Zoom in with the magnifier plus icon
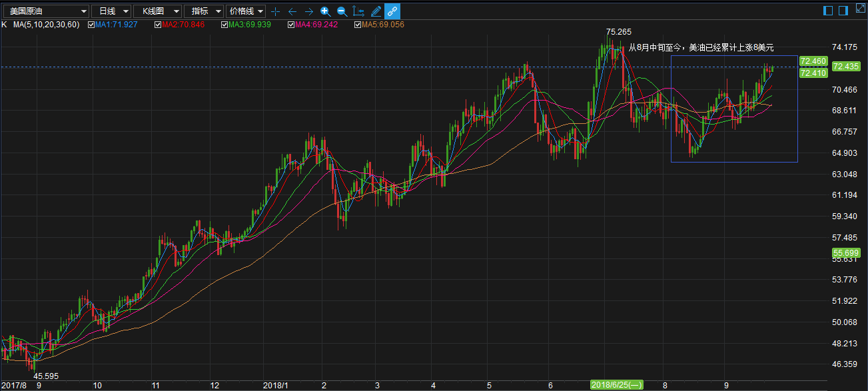Image resolution: width=868 pixels, height=391 pixels. (325, 11)
